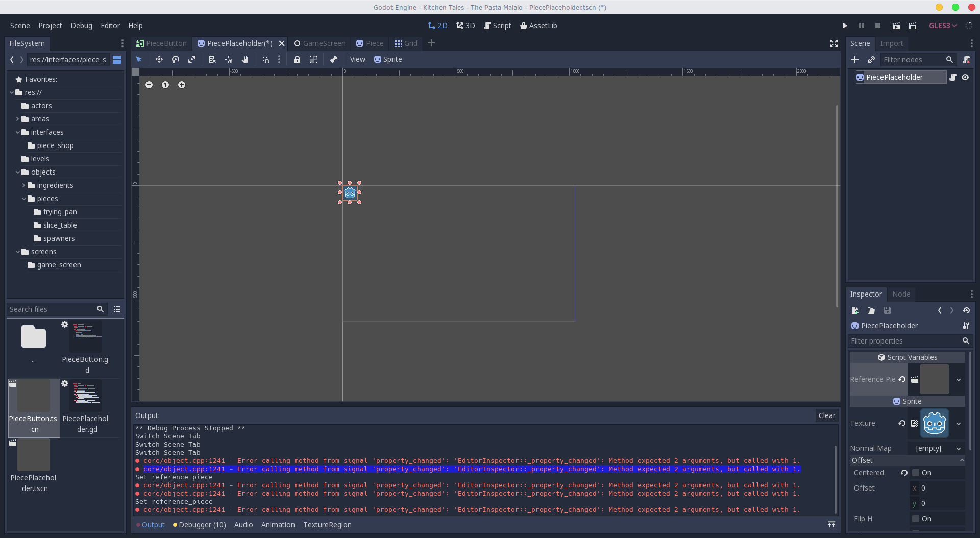Open the Debug menu

click(81, 26)
